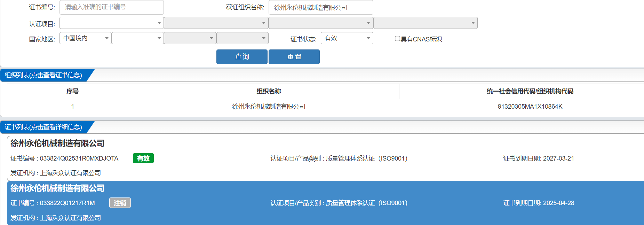This screenshot has height=225, width=644.
Task: Click certificate number 033824Q02531R0MXDJOTA
Action: pos(79,158)
